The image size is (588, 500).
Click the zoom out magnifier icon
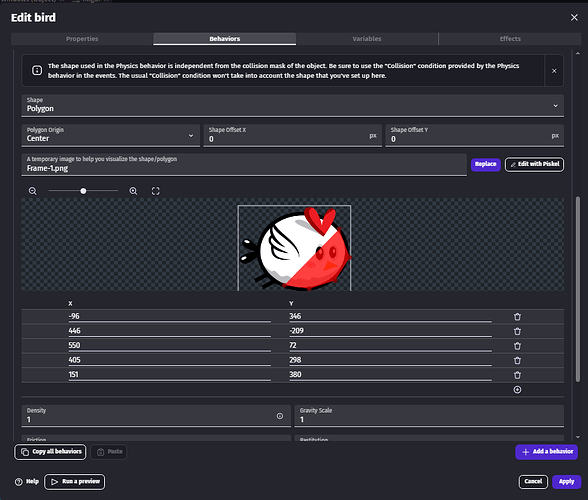(33, 191)
